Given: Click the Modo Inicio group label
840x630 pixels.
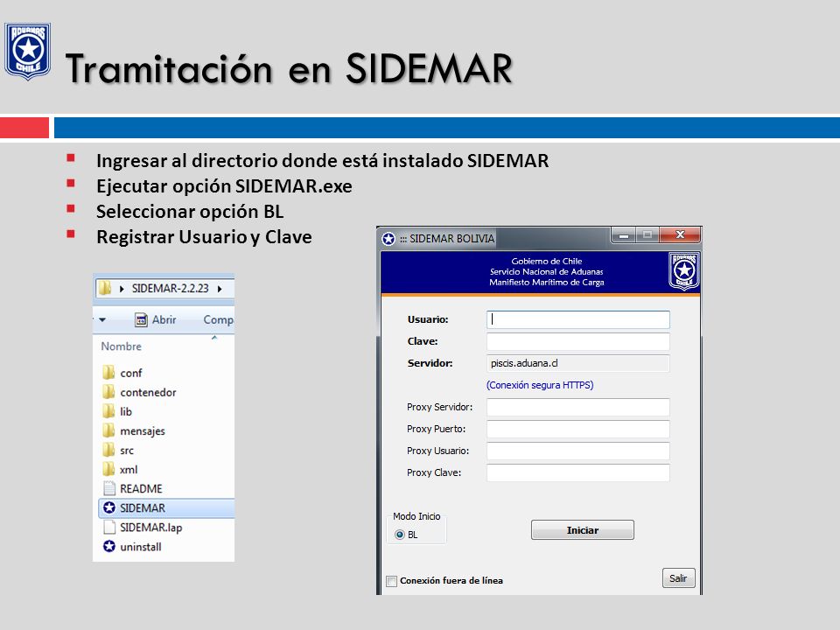Looking at the screenshot, I should pos(416,516).
